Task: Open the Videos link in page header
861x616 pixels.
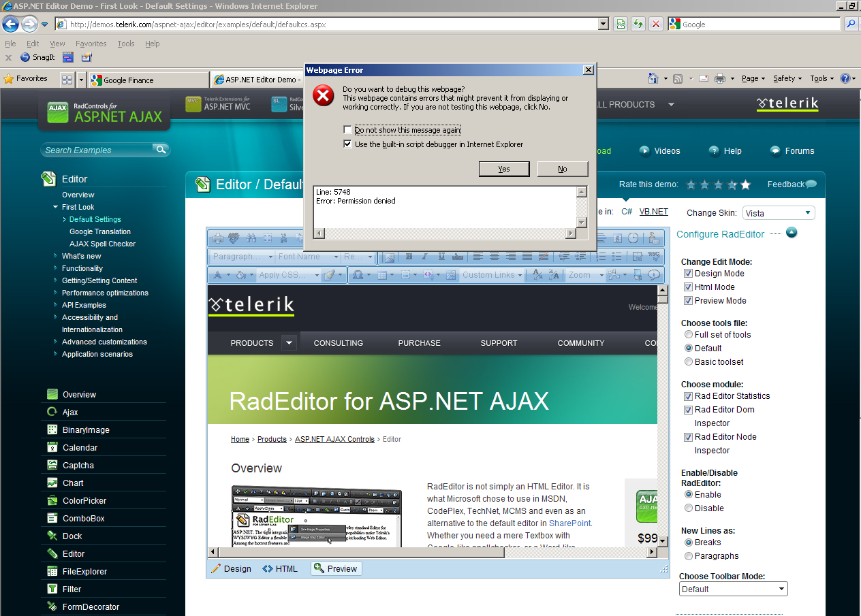Action: coord(668,151)
